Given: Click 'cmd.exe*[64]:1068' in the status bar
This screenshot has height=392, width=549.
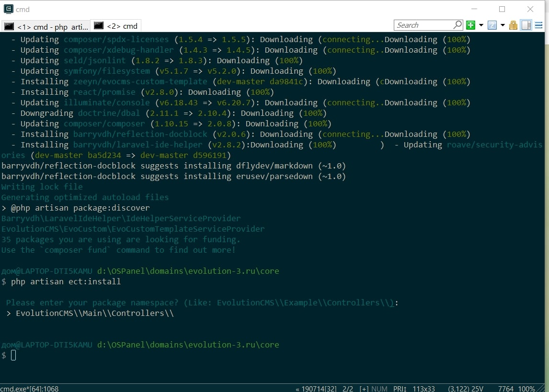Looking at the screenshot, I should (x=29, y=389).
